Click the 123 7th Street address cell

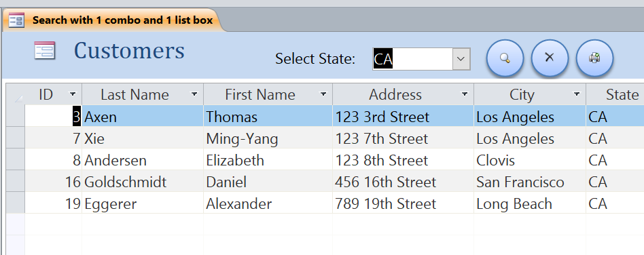(x=402, y=138)
